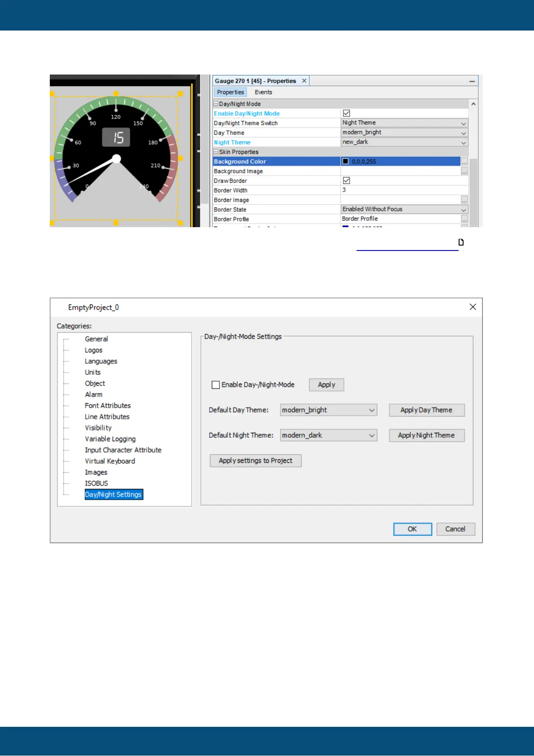Collapse the Skin Properties section
The height and width of the screenshot is (756, 534).
click(x=216, y=152)
